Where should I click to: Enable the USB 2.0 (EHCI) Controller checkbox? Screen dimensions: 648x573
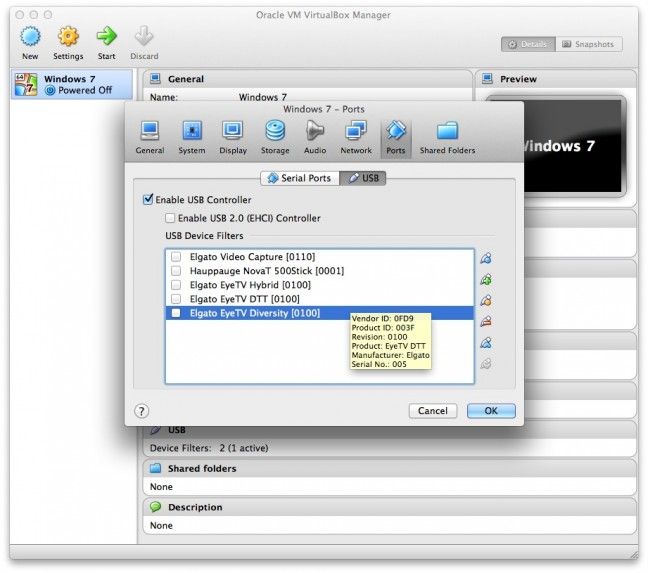tap(170, 218)
